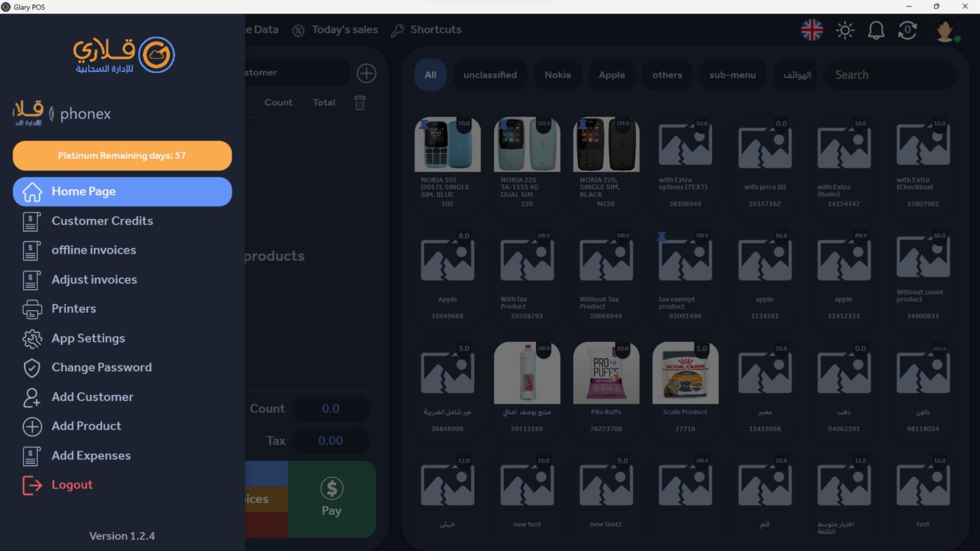980x551 pixels.
Task: Select the Nokia category filter
Action: point(558,74)
